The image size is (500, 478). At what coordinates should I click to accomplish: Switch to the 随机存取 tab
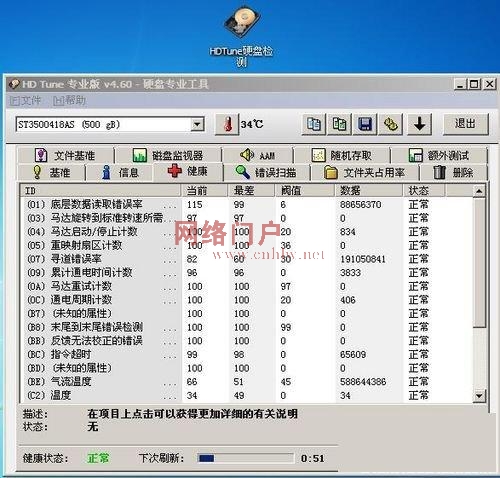(342, 155)
